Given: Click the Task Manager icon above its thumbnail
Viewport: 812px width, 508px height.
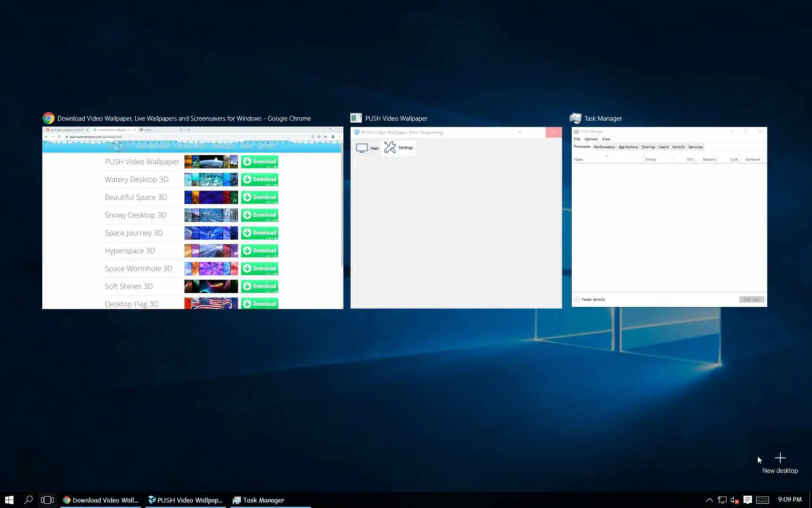Looking at the screenshot, I should [576, 118].
